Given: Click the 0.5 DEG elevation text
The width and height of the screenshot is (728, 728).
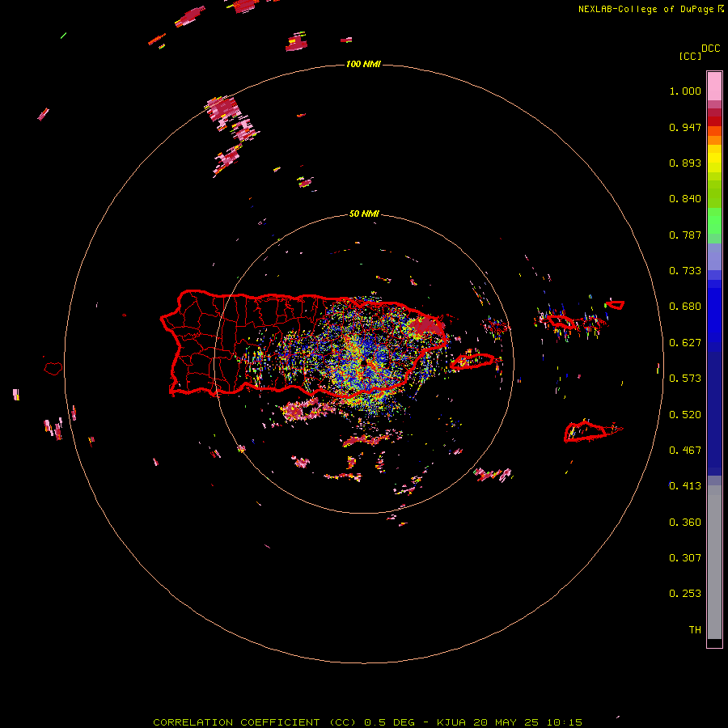Looking at the screenshot, I should pyautogui.click(x=390, y=722).
